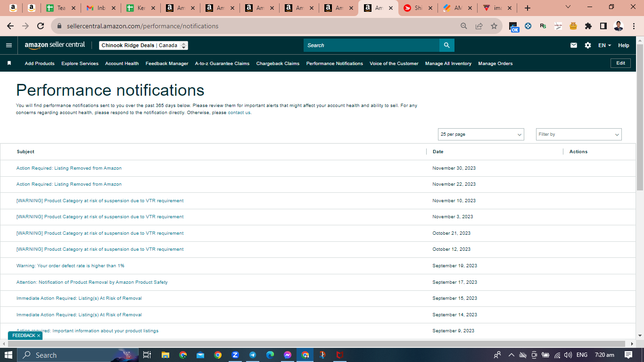Go back with the browser back arrow
Viewport: 644px width, 362px height.
pos(10,26)
